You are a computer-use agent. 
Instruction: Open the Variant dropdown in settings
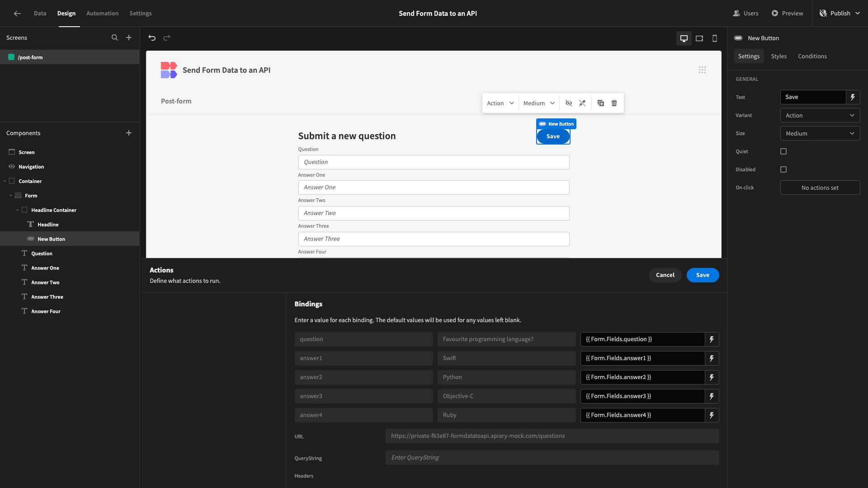click(820, 115)
